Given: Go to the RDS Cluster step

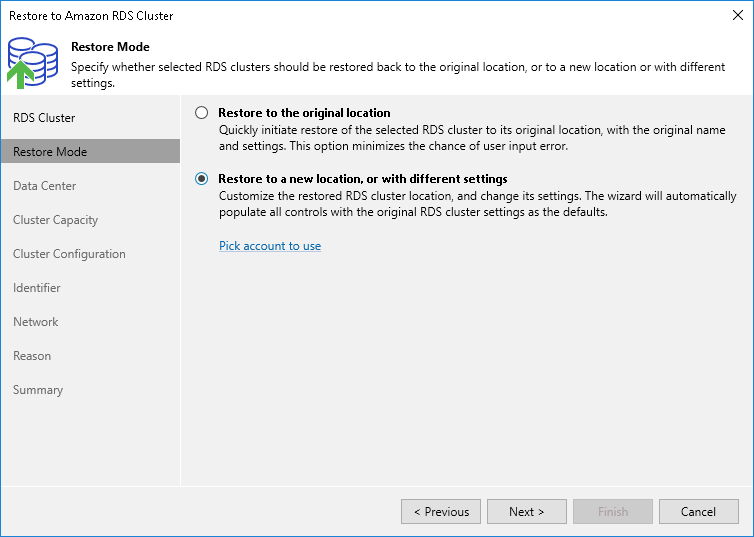Looking at the screenshot, I should coord(44,118).
